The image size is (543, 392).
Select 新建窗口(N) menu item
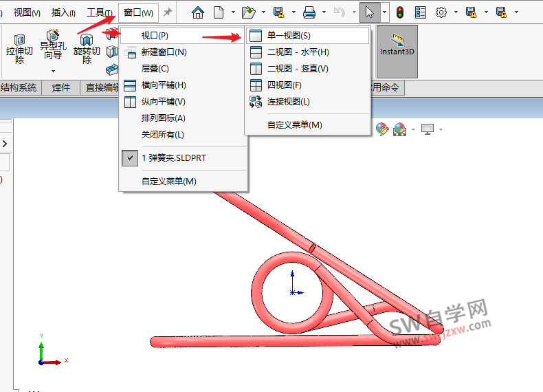click(x=184, y=52)
